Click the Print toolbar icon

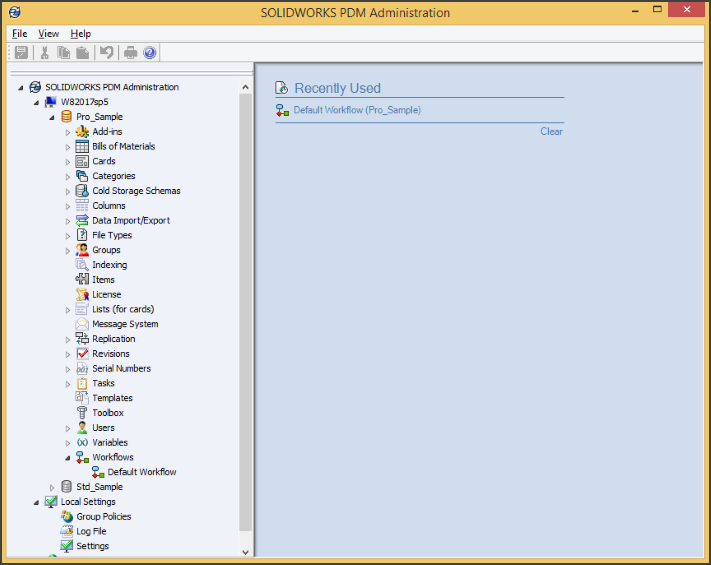click(x=131, y=53)
